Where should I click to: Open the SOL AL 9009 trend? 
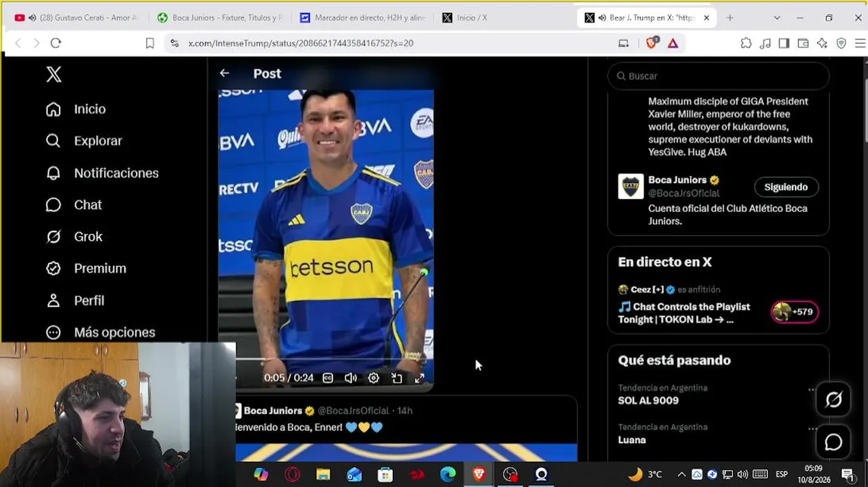[648, 400]
